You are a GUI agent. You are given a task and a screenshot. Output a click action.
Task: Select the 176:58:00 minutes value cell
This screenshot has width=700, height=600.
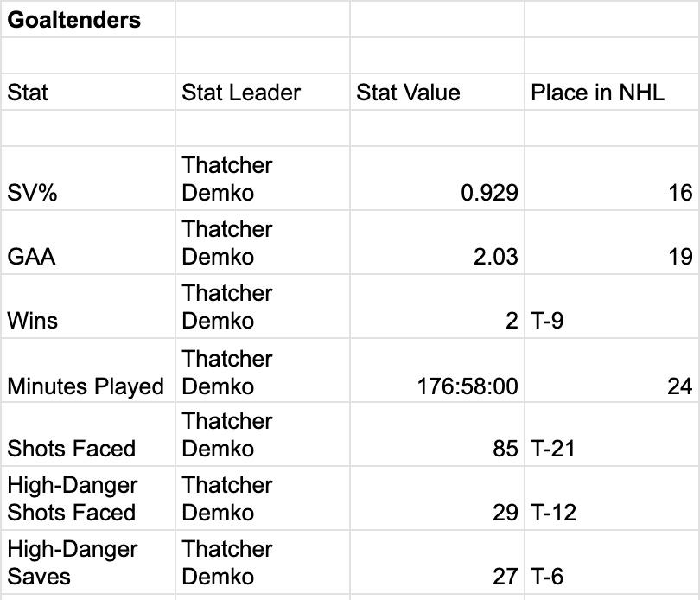468,386
